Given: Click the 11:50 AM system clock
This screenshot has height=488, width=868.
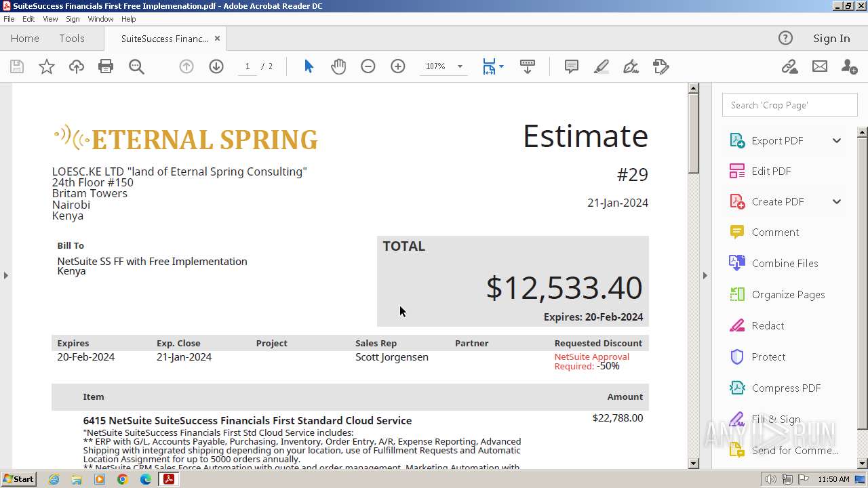Looking at the screenshot, I should 833,479.
